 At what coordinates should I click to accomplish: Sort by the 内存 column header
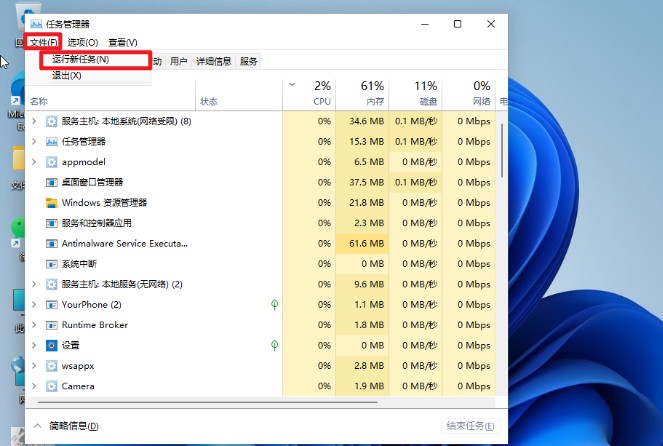(362, 94)
